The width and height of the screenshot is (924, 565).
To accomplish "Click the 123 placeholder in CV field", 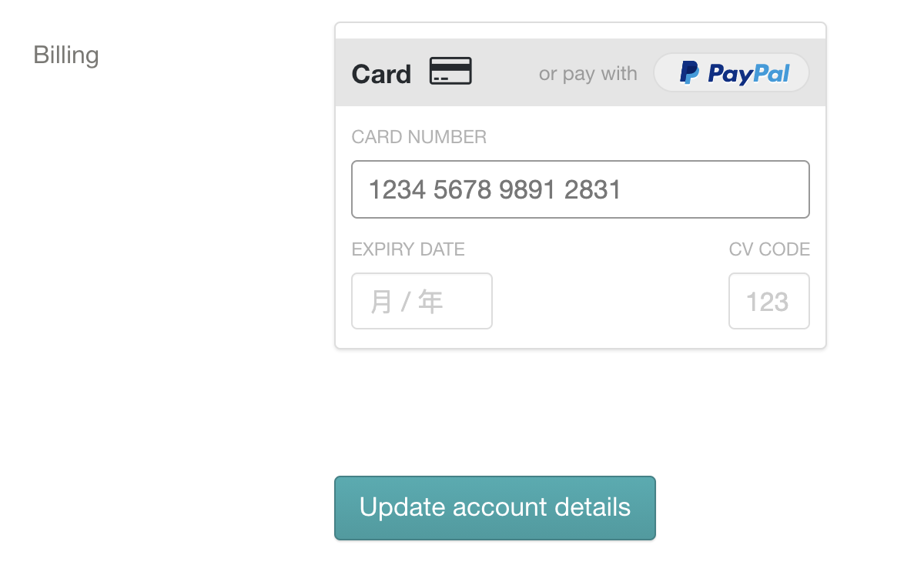I will pos(768,302).
